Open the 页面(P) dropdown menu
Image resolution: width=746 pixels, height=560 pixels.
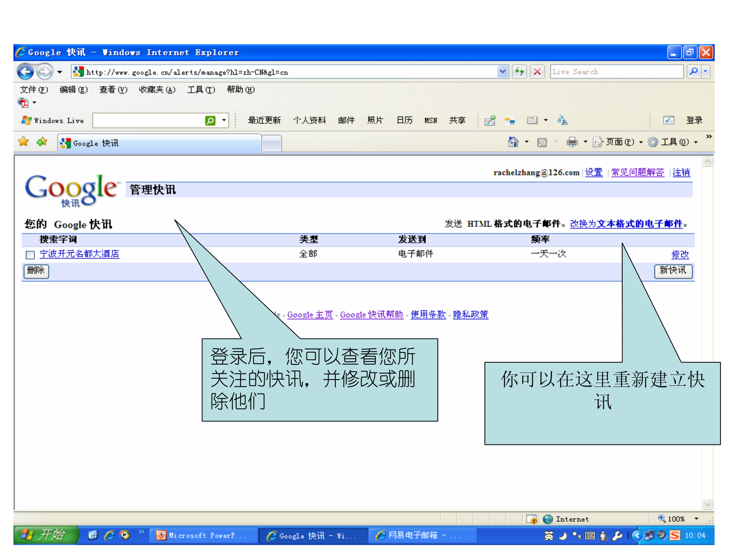617,142
